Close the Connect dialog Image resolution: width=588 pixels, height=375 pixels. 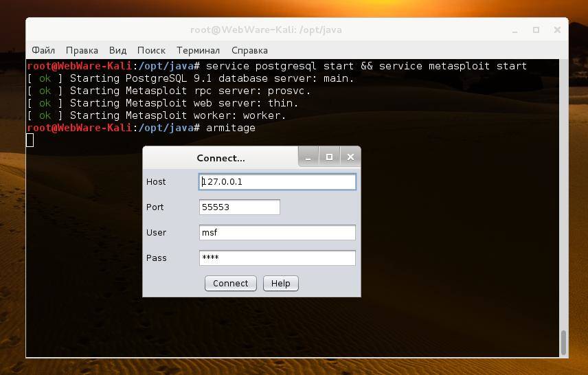tap(350, 157)
